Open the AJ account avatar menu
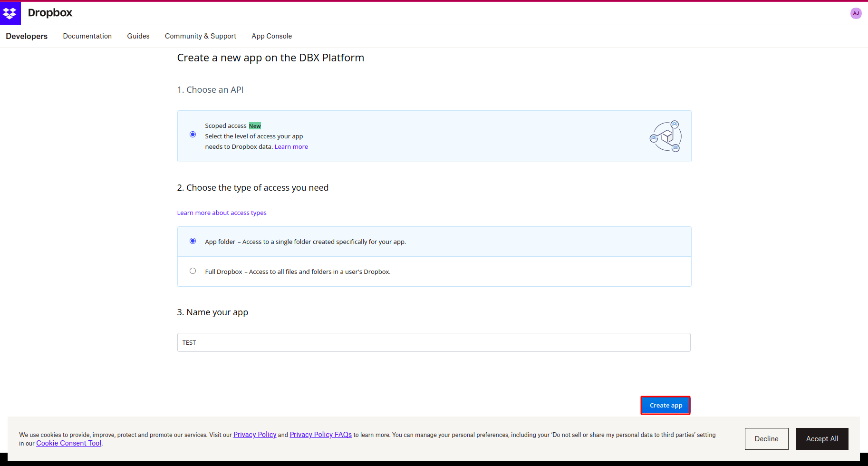The height and width of the screenshot is (466, 868). 856,13
